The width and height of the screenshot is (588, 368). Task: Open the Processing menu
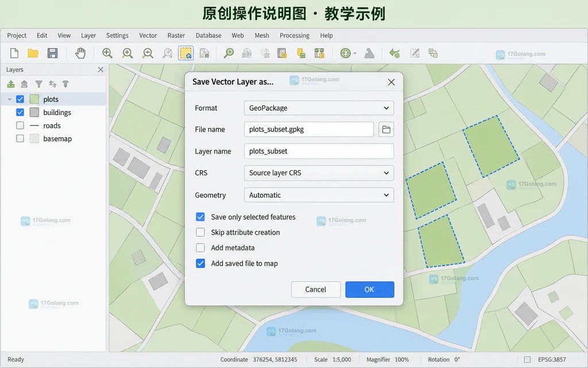point(295,35)
